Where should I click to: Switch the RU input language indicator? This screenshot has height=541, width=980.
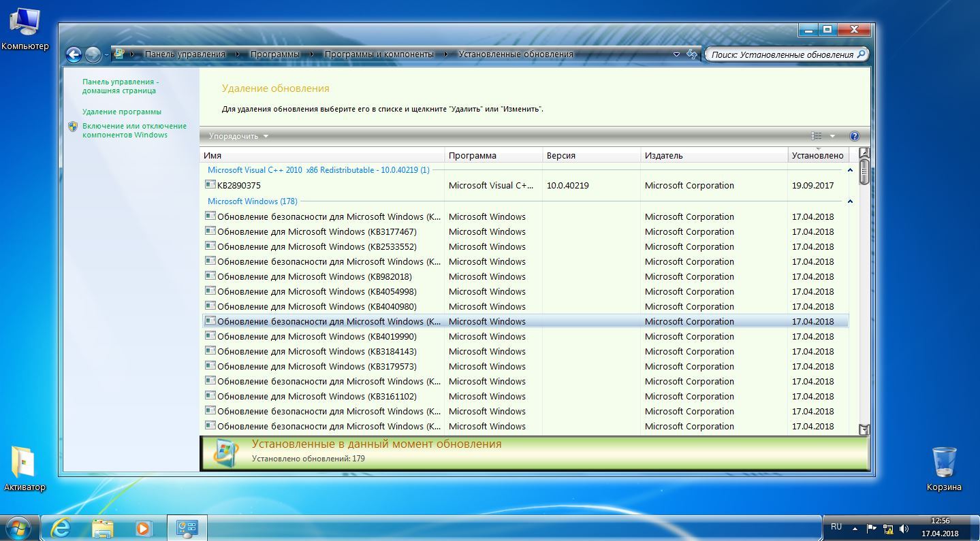836,527
